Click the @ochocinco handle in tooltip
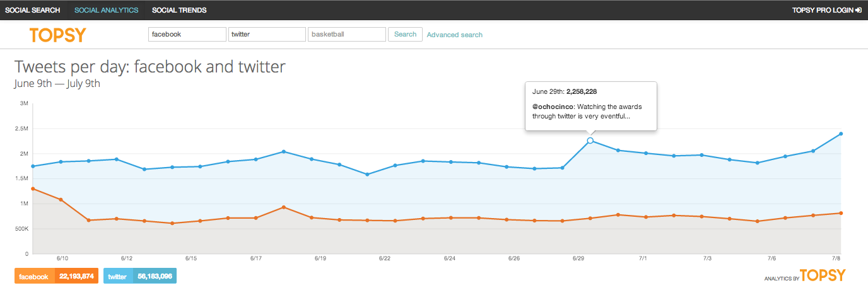This screenshot has width=868, height=300. tap(553, 107)
